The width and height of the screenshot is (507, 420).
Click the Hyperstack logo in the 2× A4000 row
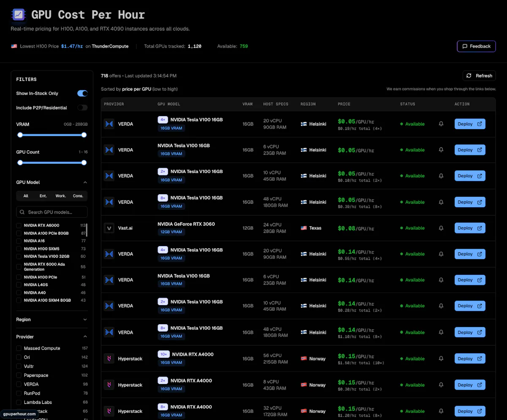click(x=109, y=385)
